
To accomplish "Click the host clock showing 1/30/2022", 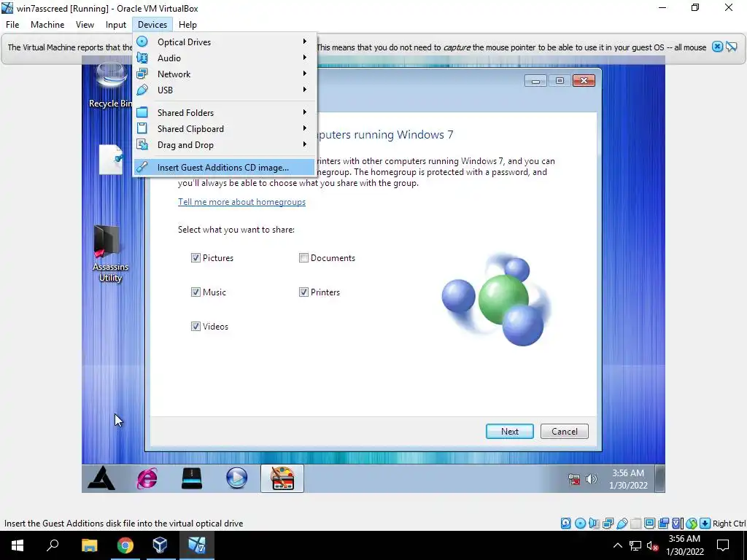I will click(684, 545).
